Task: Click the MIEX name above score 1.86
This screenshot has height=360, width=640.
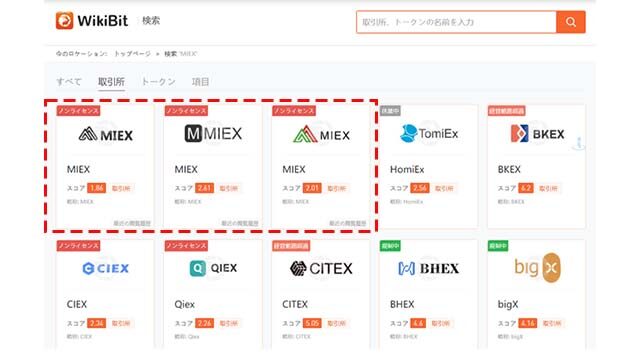Action: [x=78, y=169]
